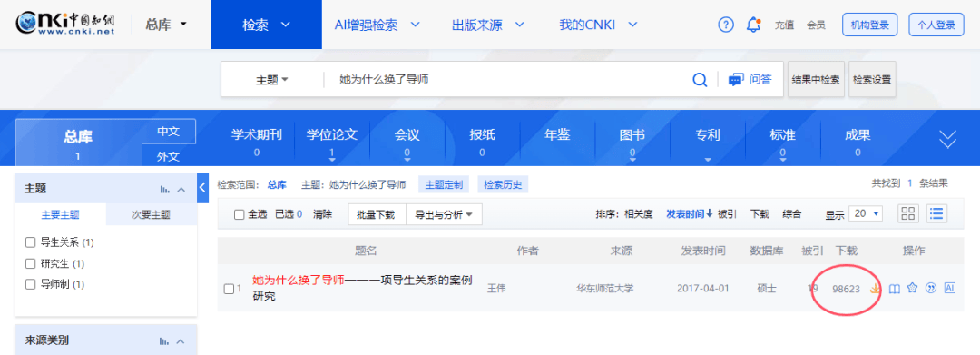Select the 年鉴 database tab
Screen dimensions: 980x355
point(557,135)
